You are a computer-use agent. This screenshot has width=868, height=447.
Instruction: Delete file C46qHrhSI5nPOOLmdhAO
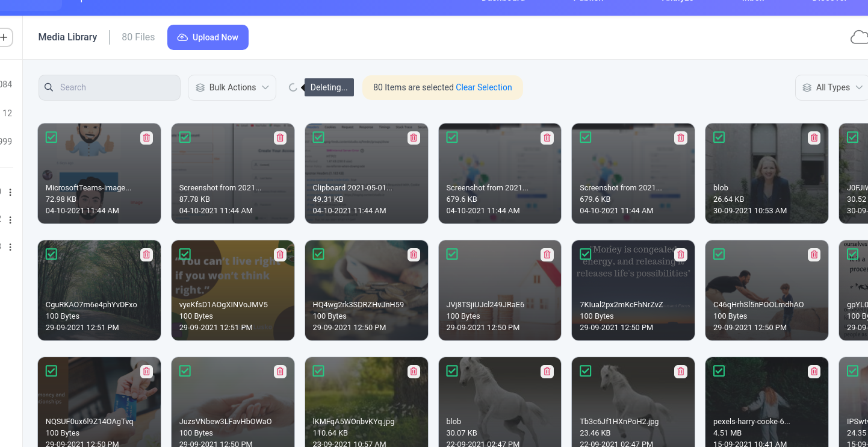point(814,255)
